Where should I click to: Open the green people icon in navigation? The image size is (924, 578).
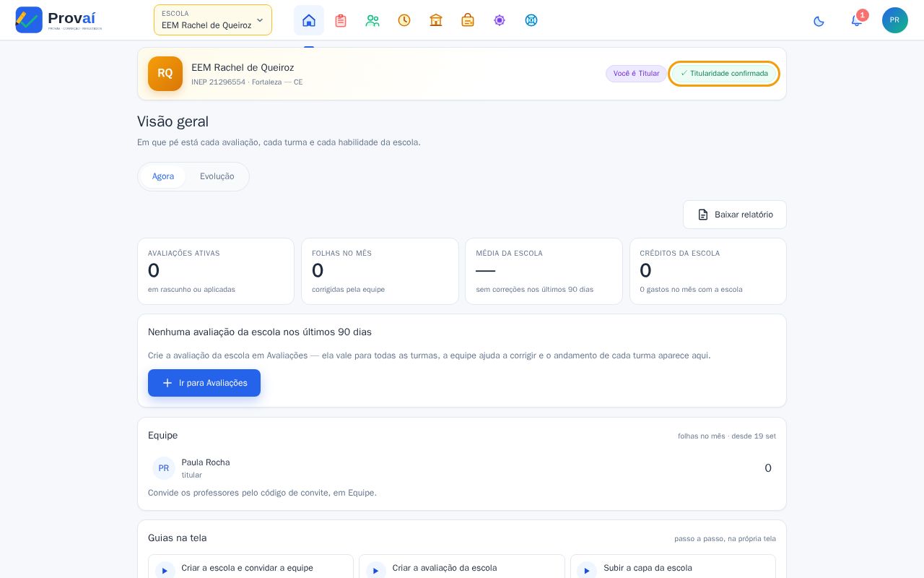(x=372, y=20)
